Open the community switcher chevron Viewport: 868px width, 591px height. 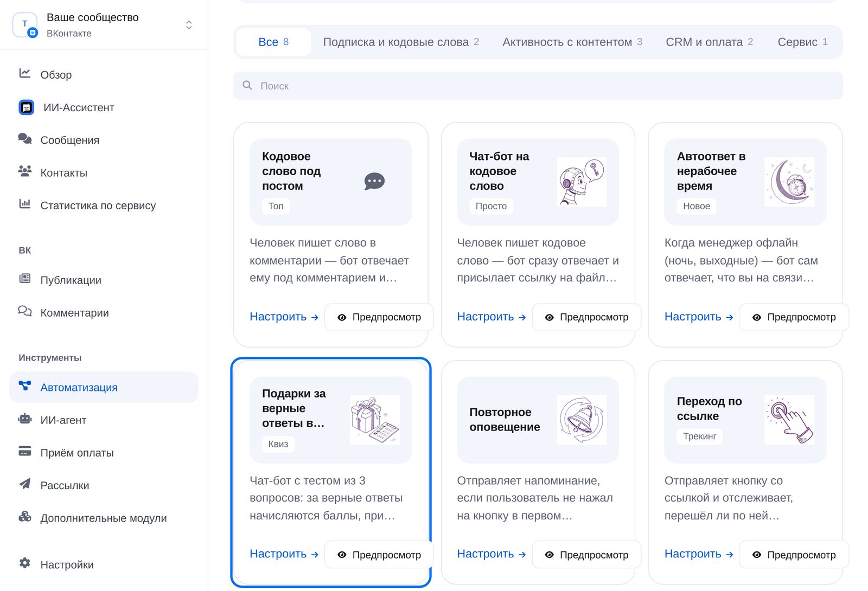click(189, 25)
